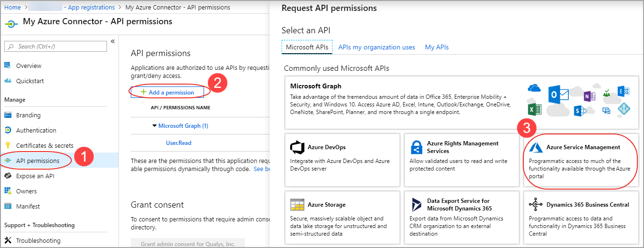Viewport: 644px width, 248px height.
Task: Switch to the Microsoft APIs tab
Action: click(x=307, y=47)
